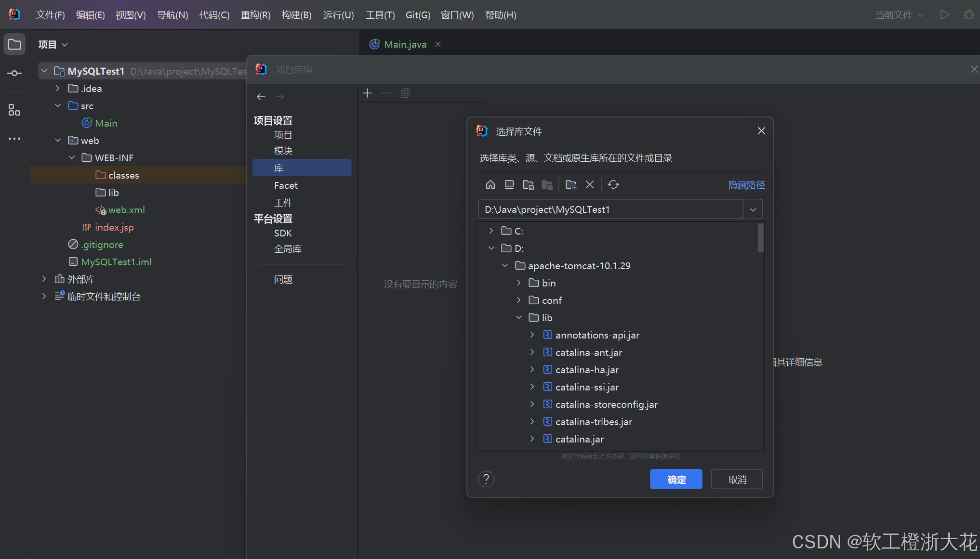Expand the C: drive node
The height and width of the screenshot is (559, 980).
(x=491, y=231)
